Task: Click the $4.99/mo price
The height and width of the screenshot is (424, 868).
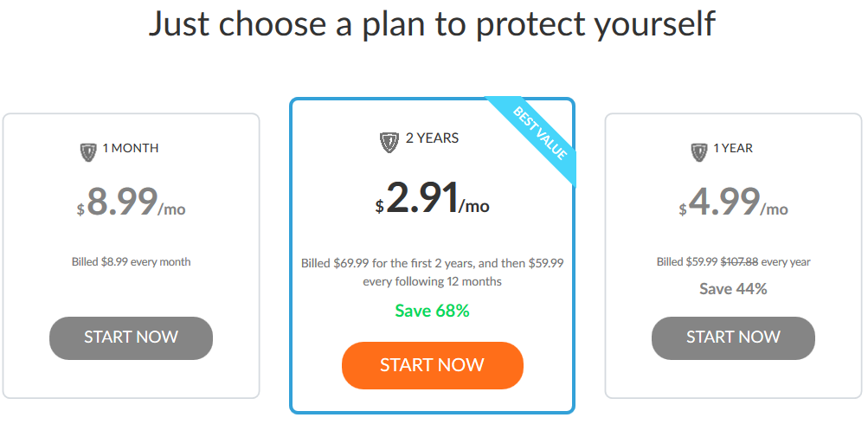Action: coord(734,202)
